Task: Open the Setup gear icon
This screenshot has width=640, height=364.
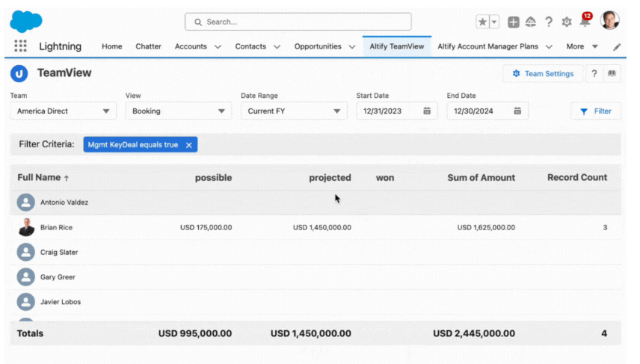Action: [567, 22]
